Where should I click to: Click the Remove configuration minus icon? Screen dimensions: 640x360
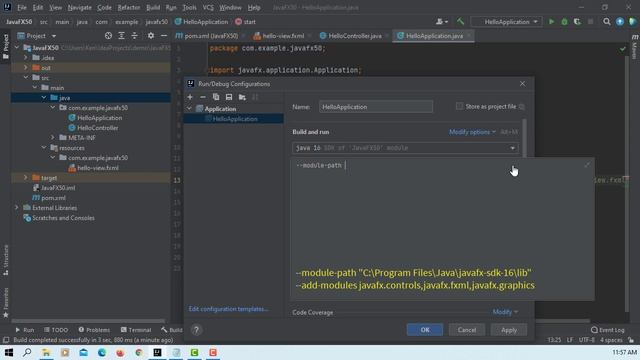(203, 97)
